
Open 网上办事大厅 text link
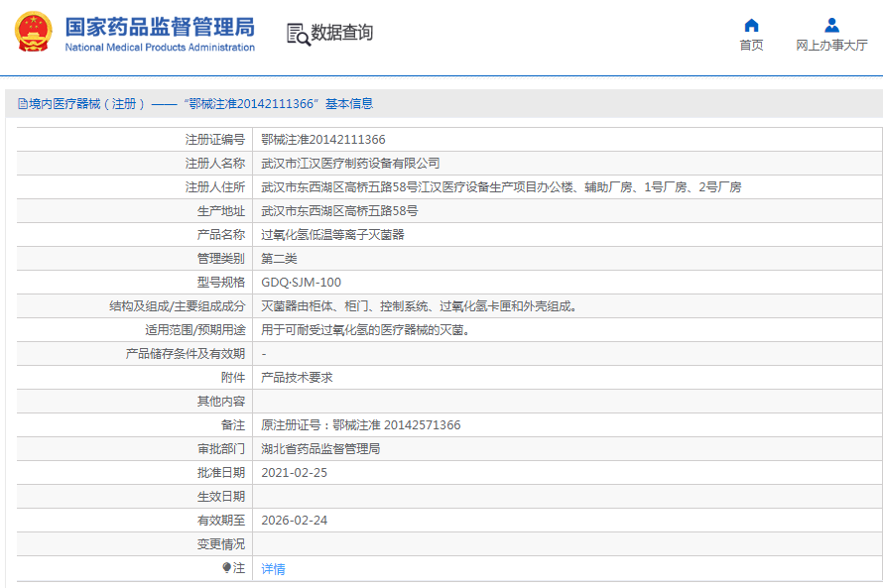tap(831, 46)
